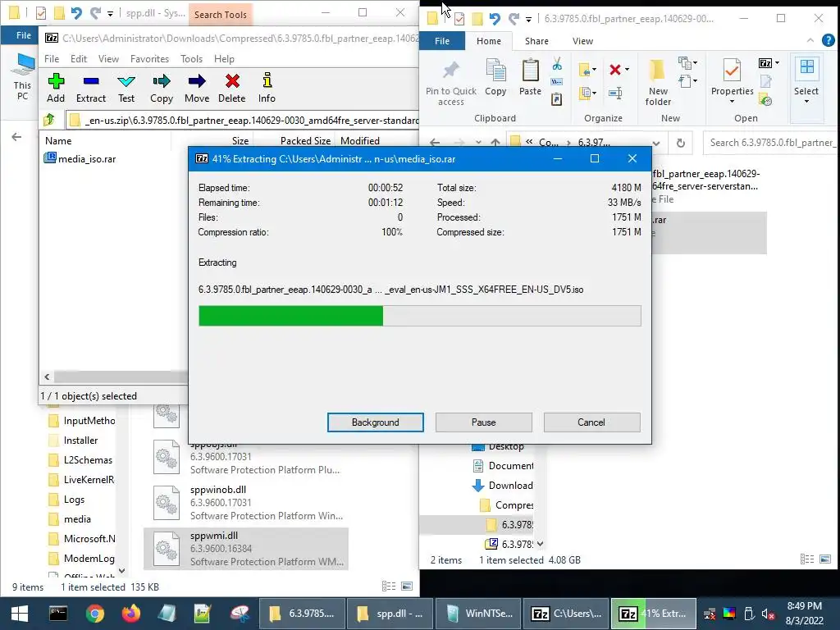Go up one folder in 7-Zip
The height and width of the screenshot is (630, 840).
[x=49, y=120]
